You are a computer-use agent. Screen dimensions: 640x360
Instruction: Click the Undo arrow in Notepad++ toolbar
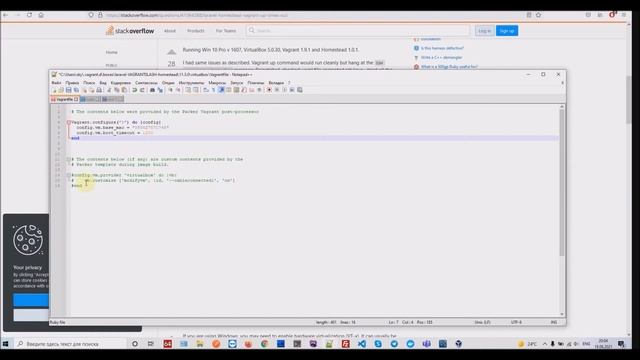point(134,90)
